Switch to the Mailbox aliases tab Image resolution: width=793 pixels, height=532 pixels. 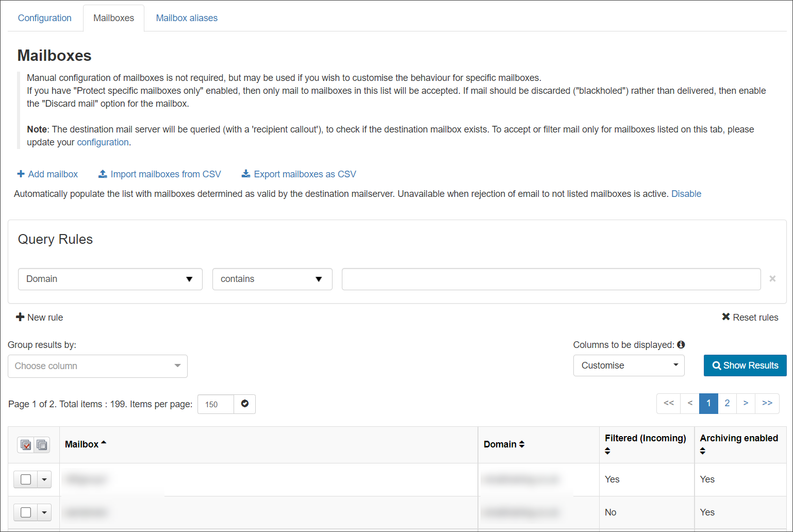pos(187,18)
